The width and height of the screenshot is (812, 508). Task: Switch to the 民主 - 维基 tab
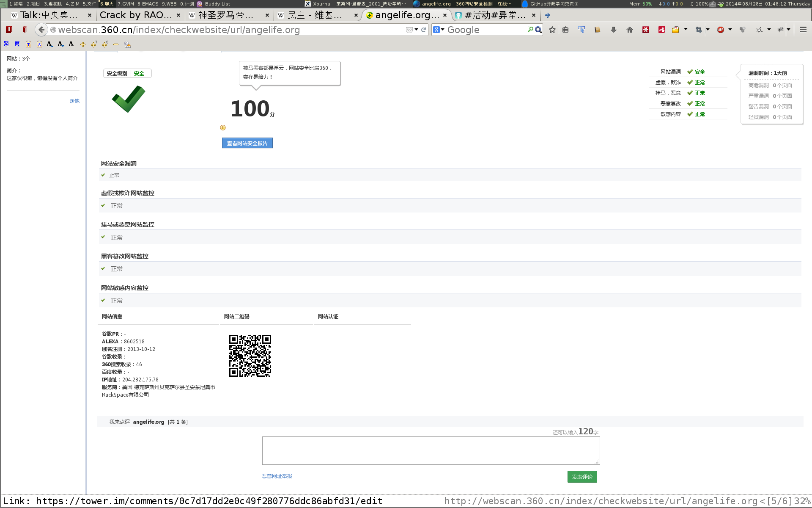tap(315, 15)
